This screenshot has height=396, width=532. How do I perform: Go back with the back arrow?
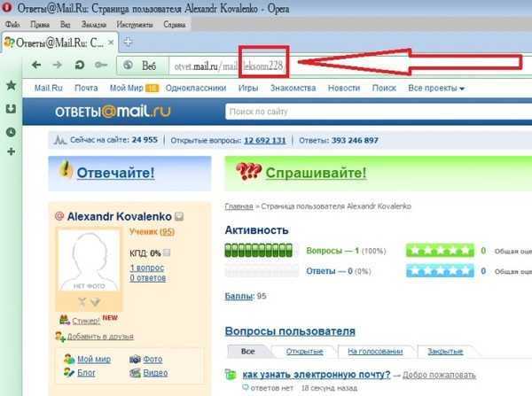point(36,65)
